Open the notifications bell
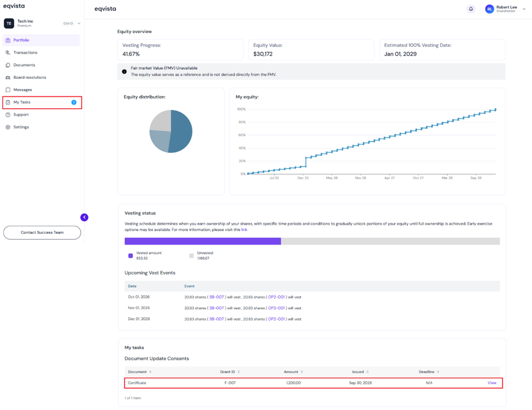 tap(471, 9)
